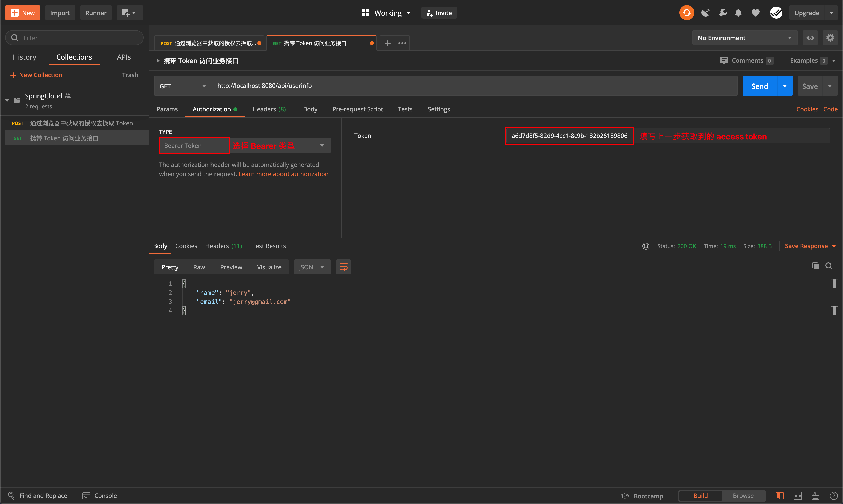Click the globe network icon near Status
The height and width of the screenshot is (504, 843).
pyautogui.click(x=646, y=246)
